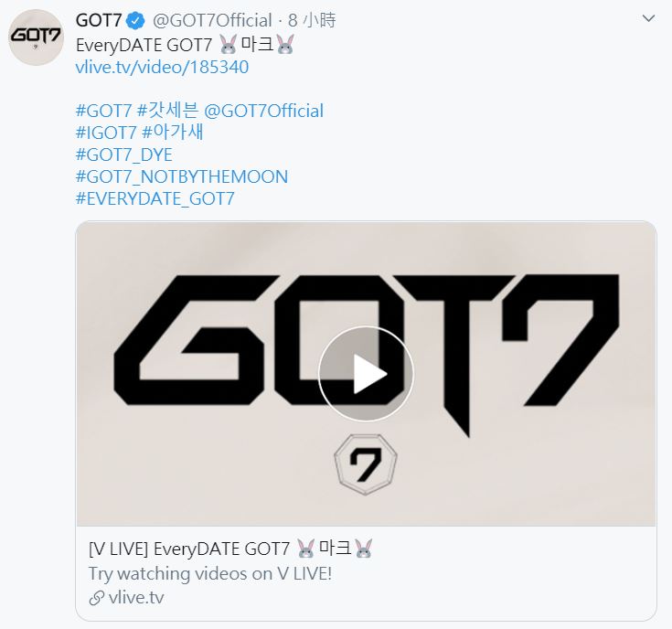Play the V LIVE video preview
This screenshot has width=672, height=629.
tap(366, 374)
